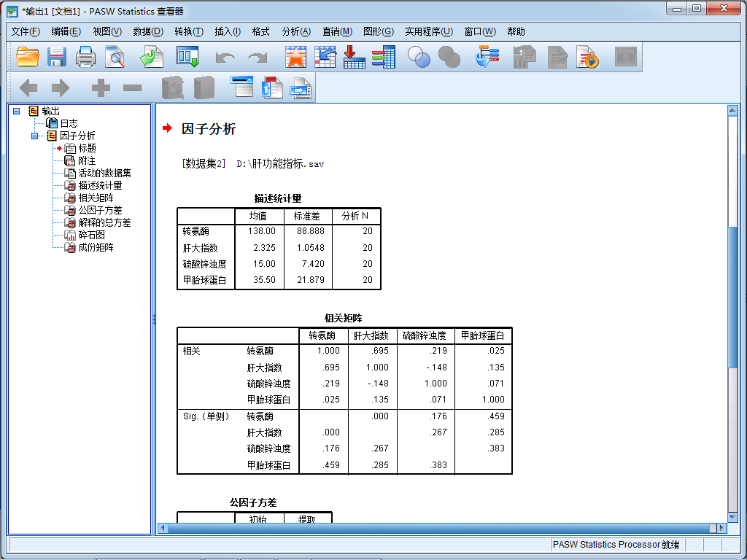
Task: Open the 数据(D) menu
Action: [148, 31]
